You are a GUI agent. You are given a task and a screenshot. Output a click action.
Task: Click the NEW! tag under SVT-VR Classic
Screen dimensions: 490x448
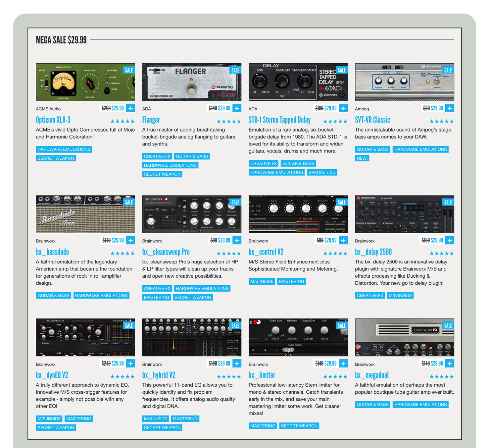(362, 158)
